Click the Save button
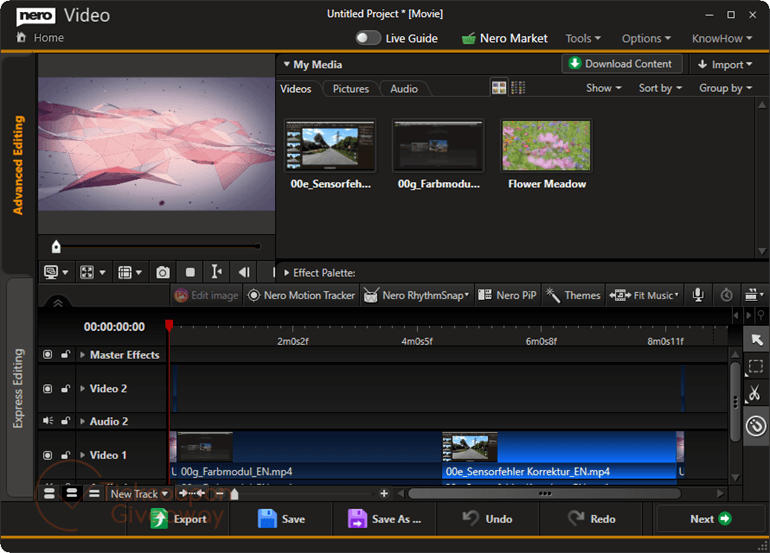The height and width of the screenshot is (553, 770). pyautogui.click(x=281, y=519)
